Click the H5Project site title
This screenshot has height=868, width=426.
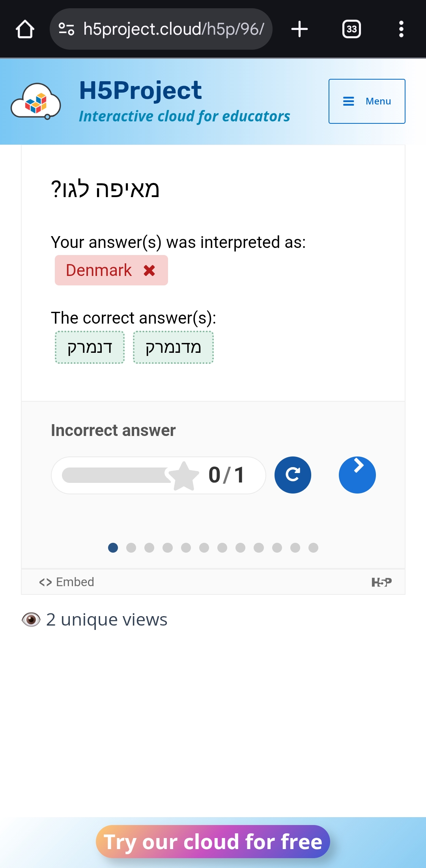[140, 90]
